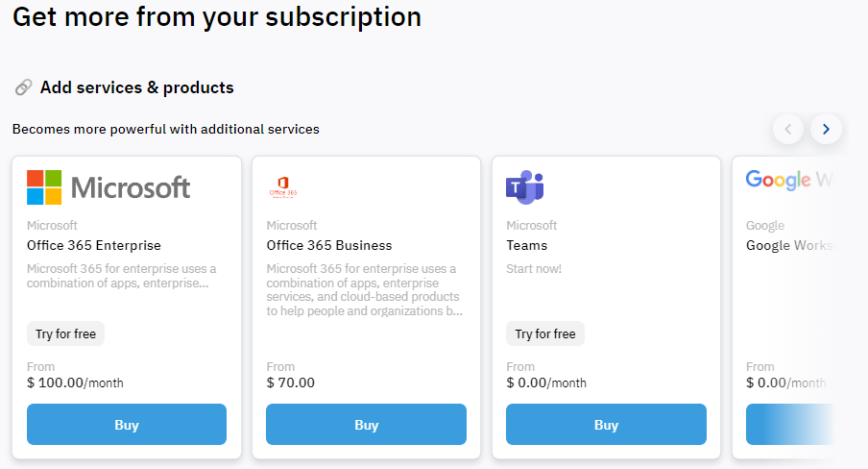868x469 pixels.
Task: Go to next services with right chevron
Action: coord(826,129)
